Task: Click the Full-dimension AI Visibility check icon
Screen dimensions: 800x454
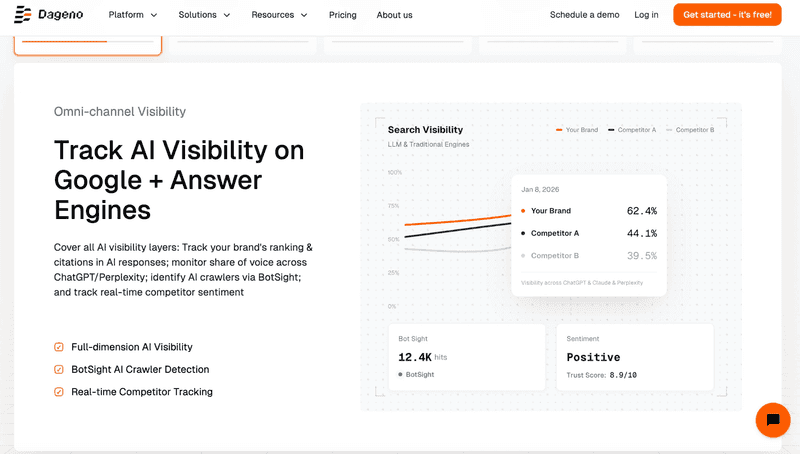Action: click(x=59, y=347)
